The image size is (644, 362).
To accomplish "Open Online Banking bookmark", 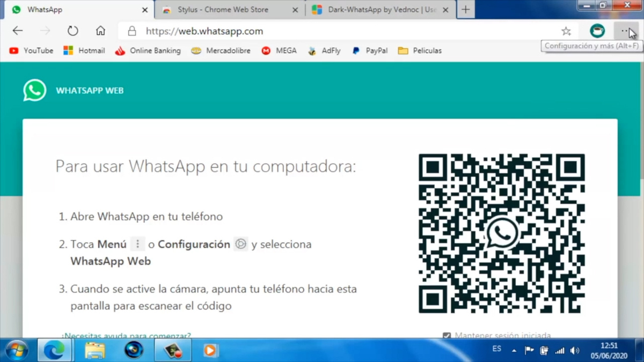I will point(148,50).
